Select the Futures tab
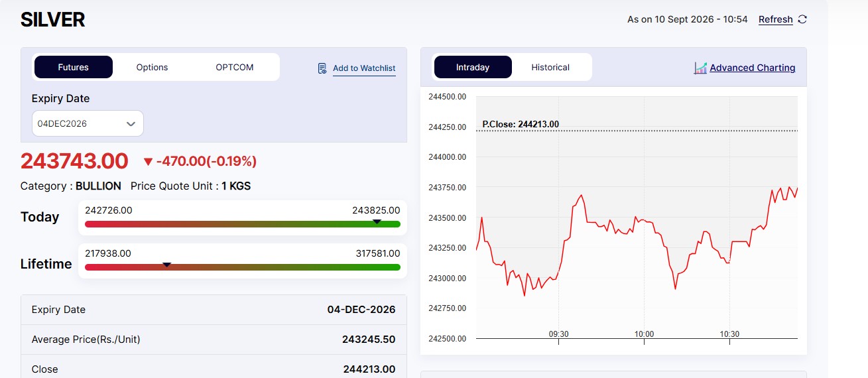Viewport: 868px width, 378px height. (74, 67)
